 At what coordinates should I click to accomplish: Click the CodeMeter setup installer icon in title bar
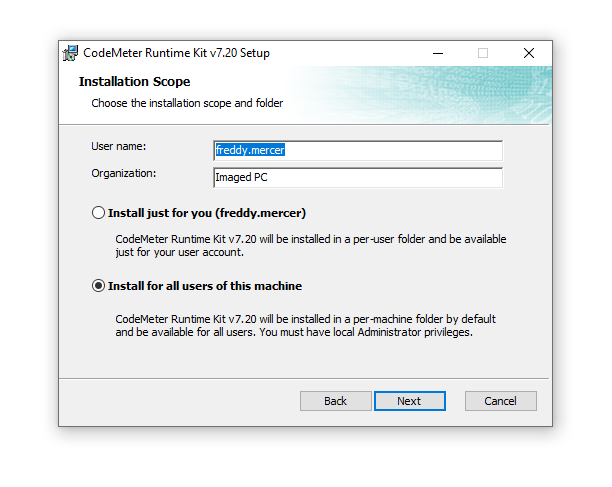tap(70, 53)
